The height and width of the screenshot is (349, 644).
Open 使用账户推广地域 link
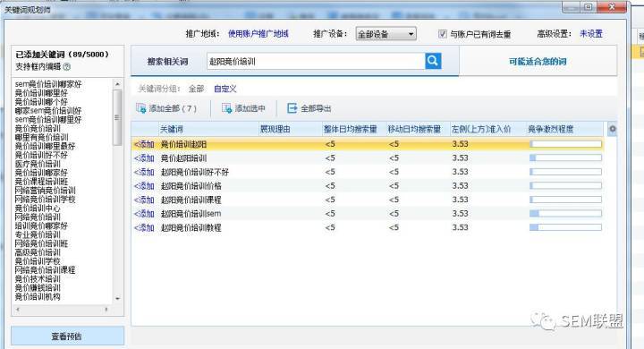pos(258,34)
